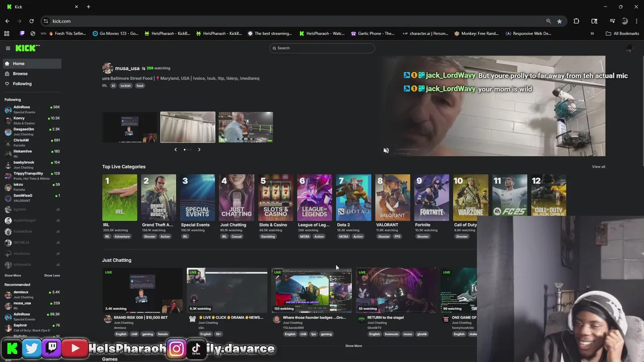Select Browse in the sidebar
This screenshot has height=362, width=644.
(31, 73)
